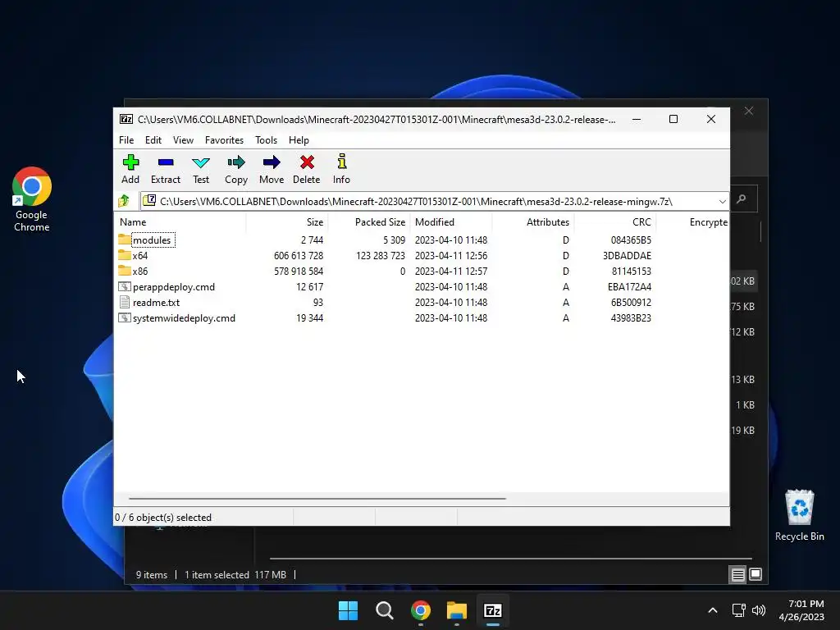This screenshot has height=630, width=840.
Task: Sort by the Size column header
Action: 287,221
